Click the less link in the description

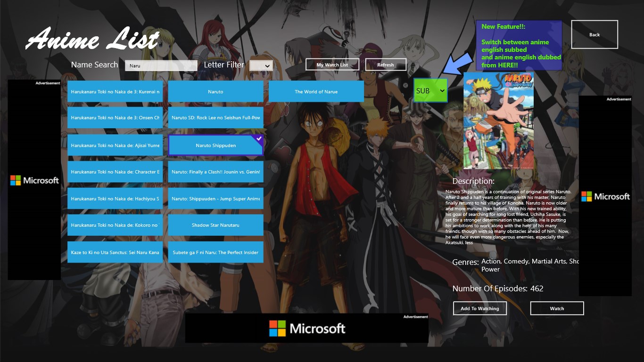[x=468, y=242]
